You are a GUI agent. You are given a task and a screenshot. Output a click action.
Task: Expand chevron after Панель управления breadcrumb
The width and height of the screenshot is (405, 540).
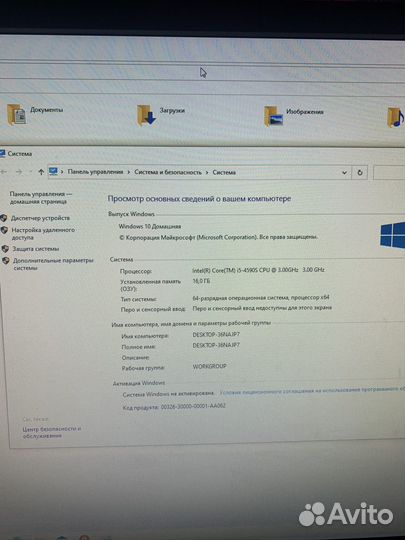click(x=128, y=172)
